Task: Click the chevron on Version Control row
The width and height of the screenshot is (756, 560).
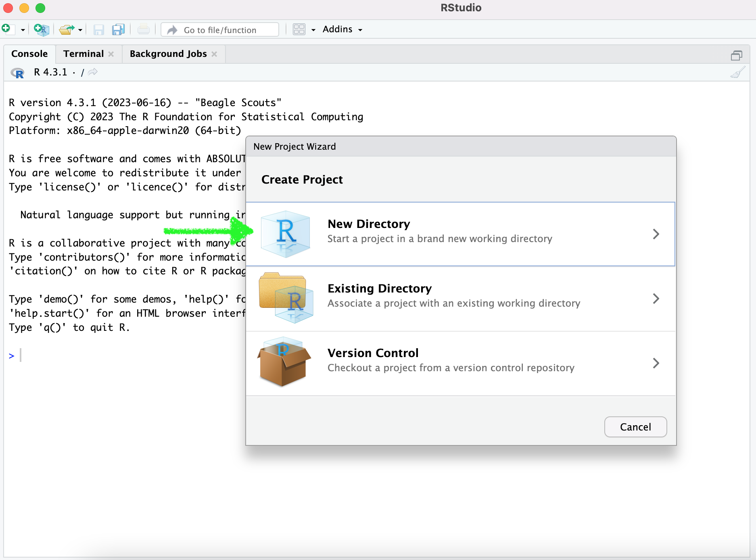Action: [x=656, y=363]
